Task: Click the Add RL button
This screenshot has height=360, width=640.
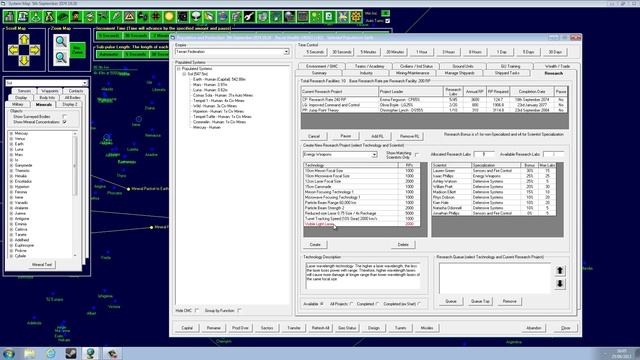Action: pos(378,136)
